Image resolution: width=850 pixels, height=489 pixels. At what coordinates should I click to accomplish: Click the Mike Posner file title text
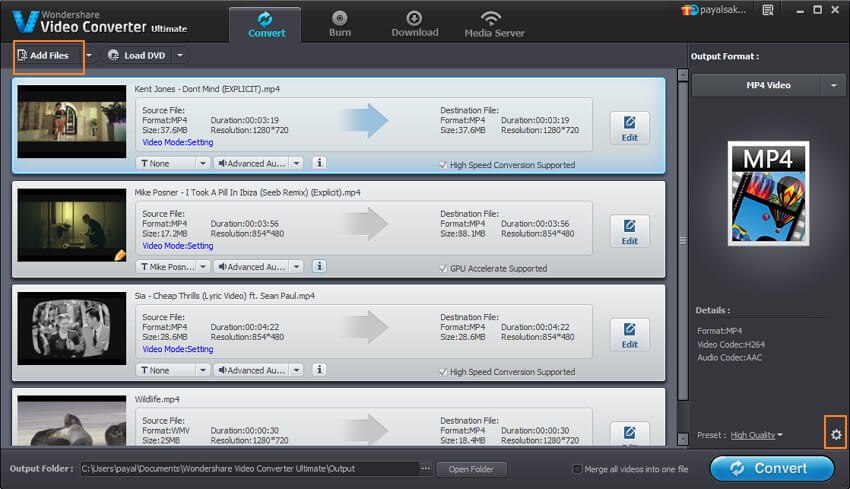point(247,193)
